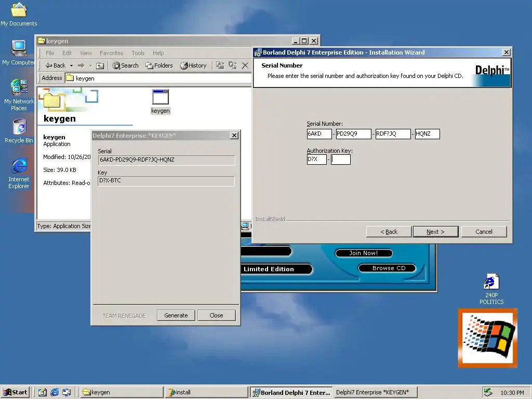Click the Back arrow in keygen Explorer toolbar
This screenshot has width=532, height=399.
coord(55,65)
